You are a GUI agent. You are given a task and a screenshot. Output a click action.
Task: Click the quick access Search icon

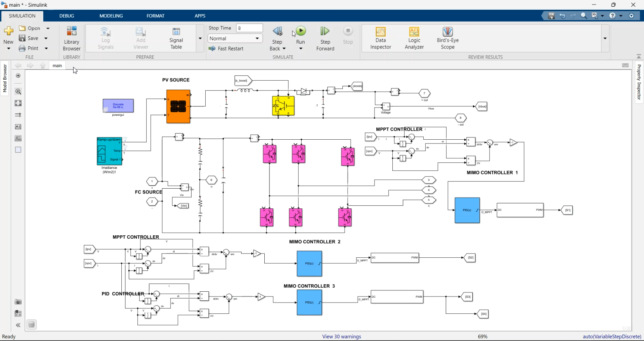coord(584,16)
